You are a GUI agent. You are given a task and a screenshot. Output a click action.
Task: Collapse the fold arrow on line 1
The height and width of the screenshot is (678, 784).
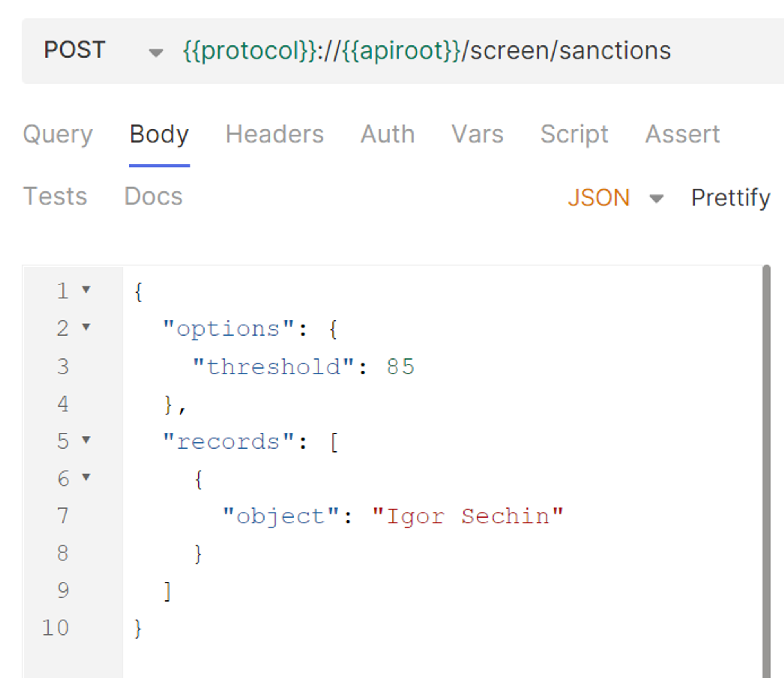pos(86,290)
